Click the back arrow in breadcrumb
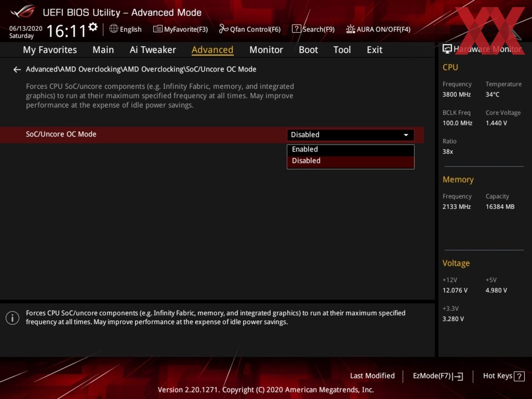The height and width of the screenshot is (399, 532). point(17,70)
